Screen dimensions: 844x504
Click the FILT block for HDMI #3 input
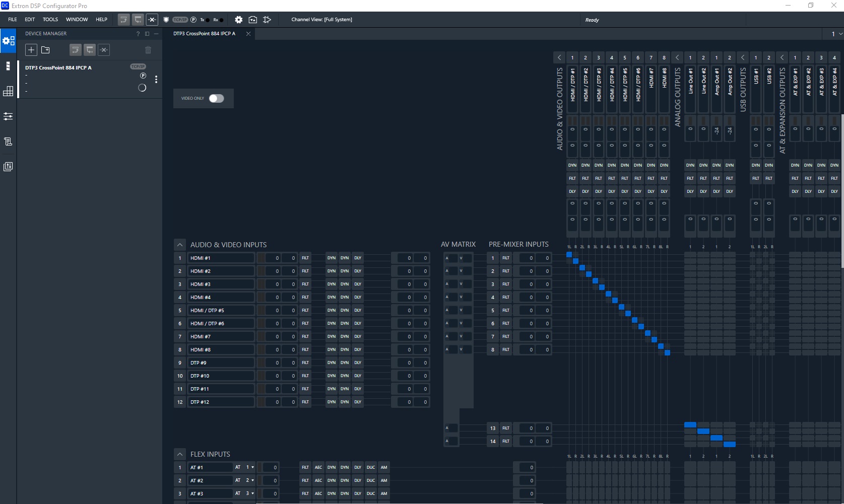coord(305,284)
